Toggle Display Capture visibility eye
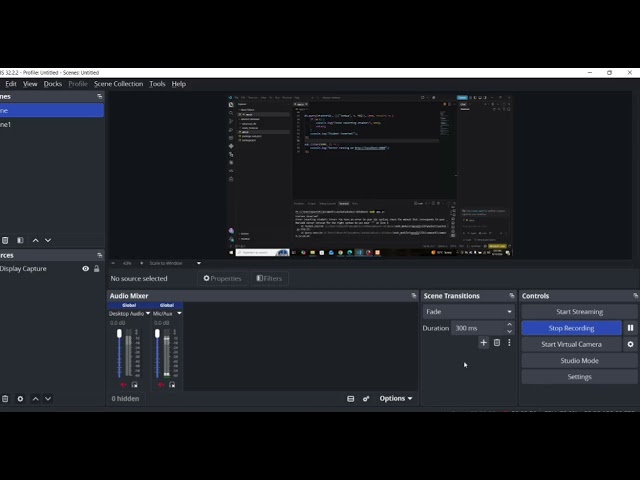Screen dimensions: 640x480 click(85, 269)
